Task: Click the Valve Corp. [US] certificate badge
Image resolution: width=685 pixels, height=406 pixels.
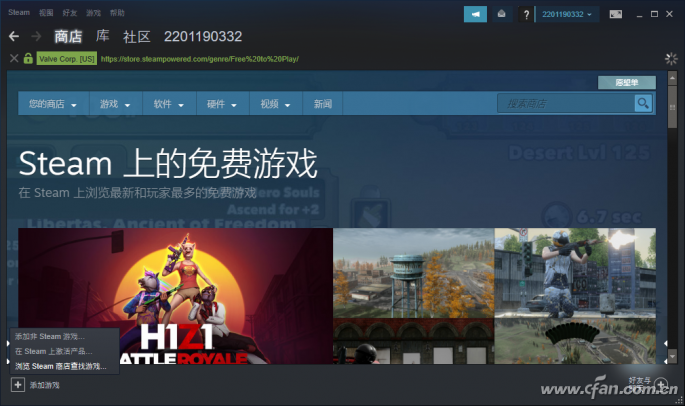Action: point(67,59)
